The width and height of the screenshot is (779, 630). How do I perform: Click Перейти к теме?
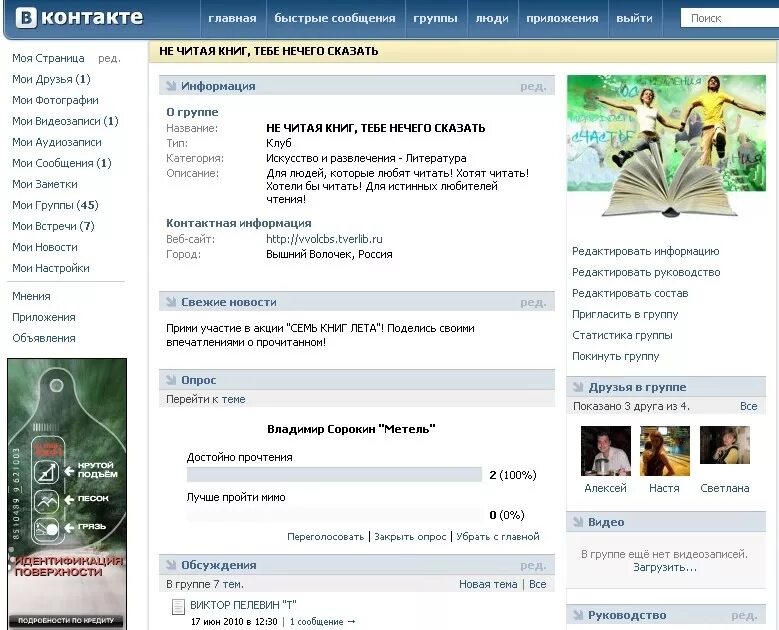206,399
